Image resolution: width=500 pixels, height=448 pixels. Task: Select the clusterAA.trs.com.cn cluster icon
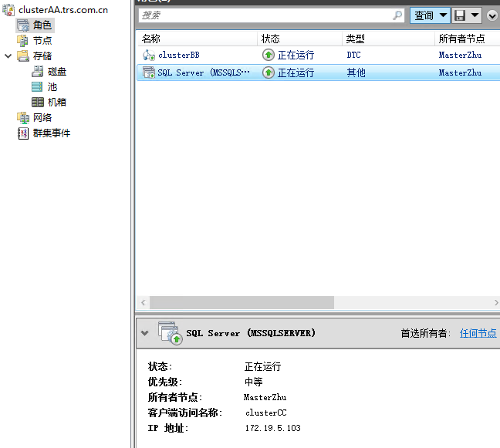coord(8,10)
